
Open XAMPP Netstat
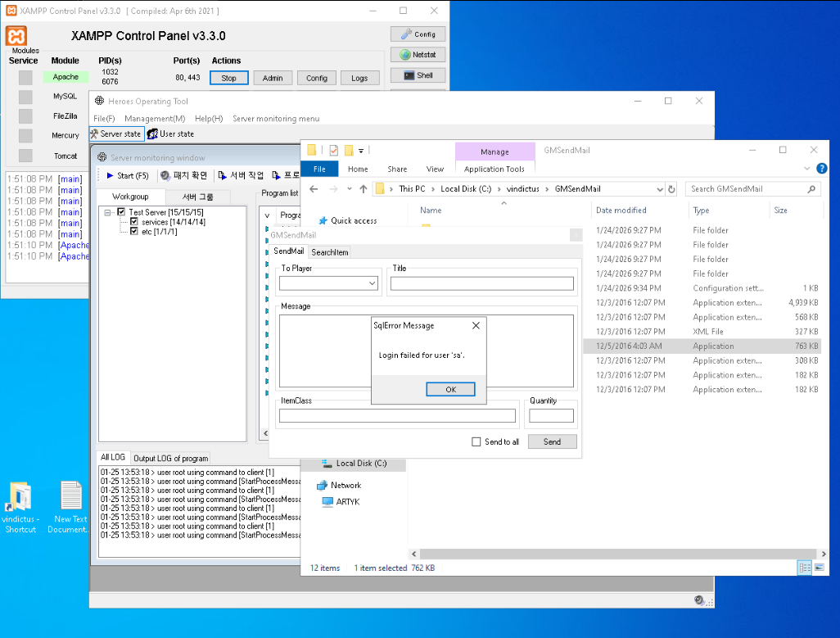click(x=418, y=55)
